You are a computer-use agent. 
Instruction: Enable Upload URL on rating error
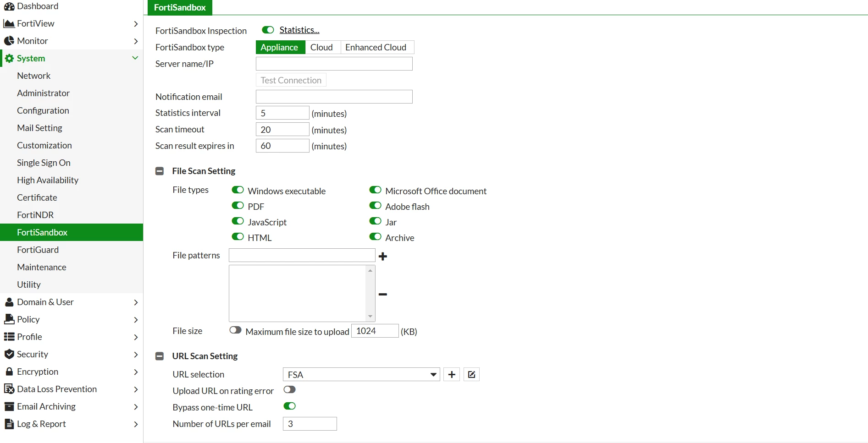289,389
